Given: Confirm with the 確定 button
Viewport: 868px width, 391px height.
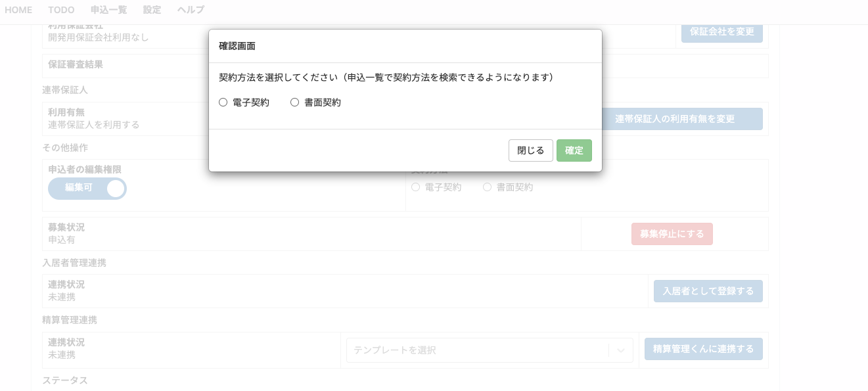Looking at the screenshot, I should pos(574,150).
